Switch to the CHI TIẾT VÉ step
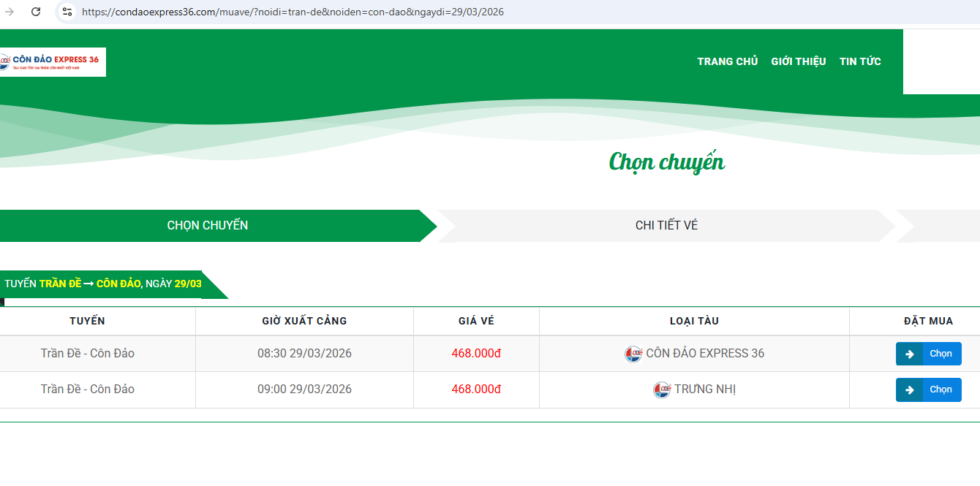This screenshot has height=486, width=980. 666,225
